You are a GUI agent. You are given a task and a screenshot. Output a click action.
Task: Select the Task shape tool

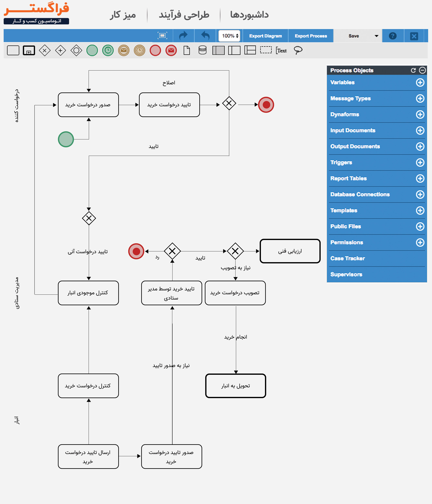click(x=13, y=50)
